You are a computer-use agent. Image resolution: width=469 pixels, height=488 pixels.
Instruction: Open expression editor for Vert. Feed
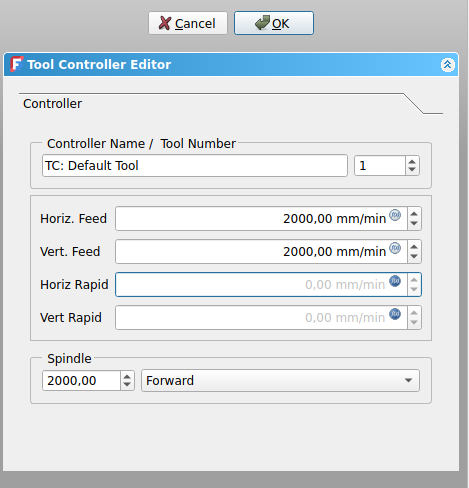(395, 248)
